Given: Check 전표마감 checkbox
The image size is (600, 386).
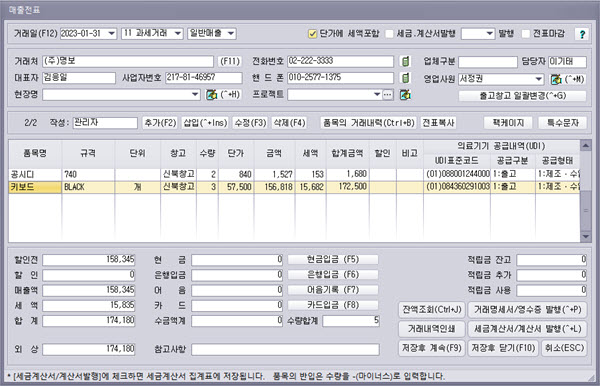Looking at the screenshot, I should pos(526,34).
